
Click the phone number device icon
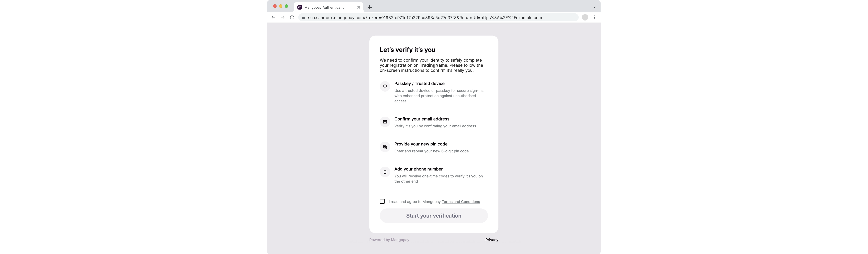tap(385, 172)
